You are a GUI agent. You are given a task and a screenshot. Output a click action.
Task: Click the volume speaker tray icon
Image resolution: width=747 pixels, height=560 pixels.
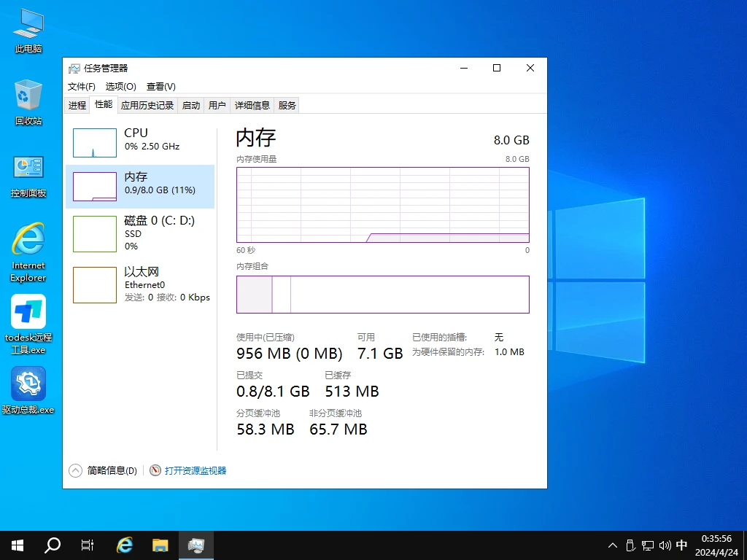tap(665, 545)
